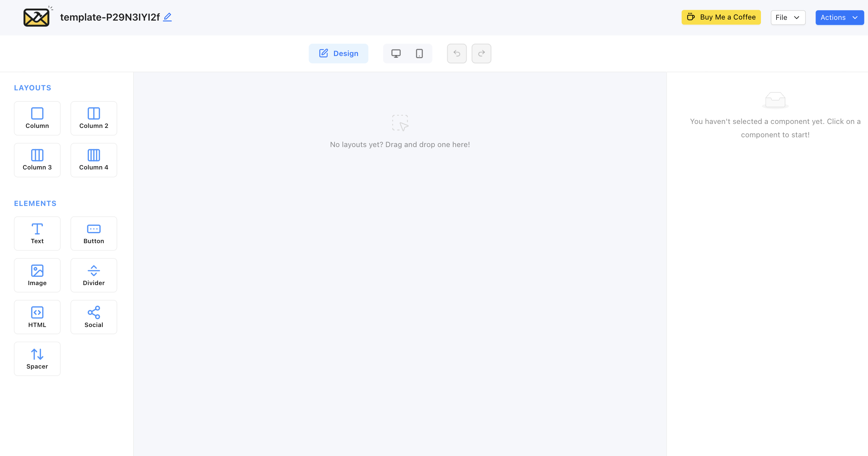The width and height of the screenshot is (868, 456).
Task: Expand the Actions dropdown
Action: (x=839, y=17)
